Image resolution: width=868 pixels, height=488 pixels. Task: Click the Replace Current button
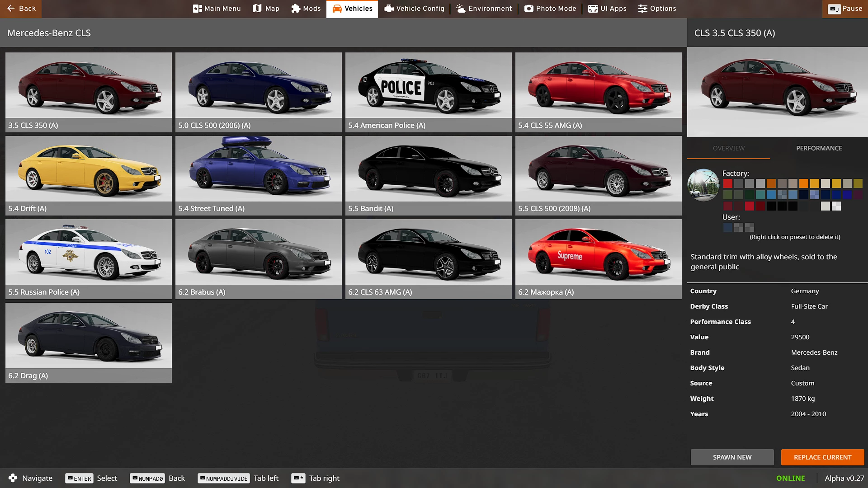822,457
